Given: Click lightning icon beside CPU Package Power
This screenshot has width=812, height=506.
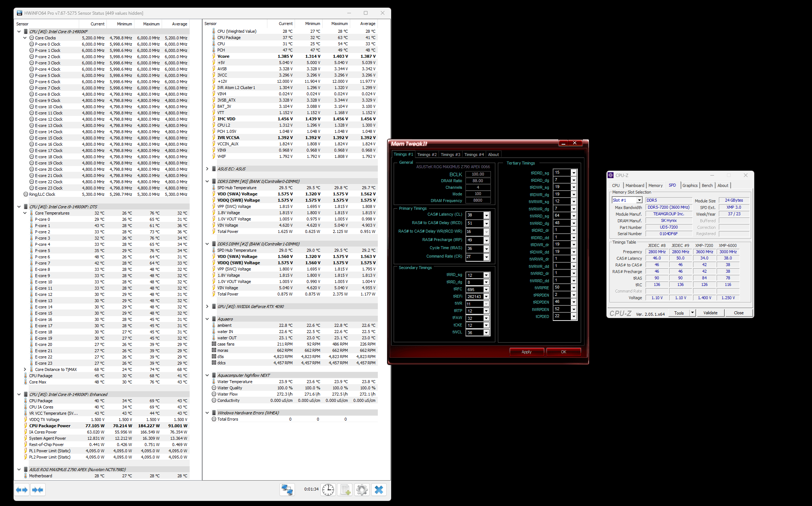Looking at the screenshot, I should coord(26,426).
